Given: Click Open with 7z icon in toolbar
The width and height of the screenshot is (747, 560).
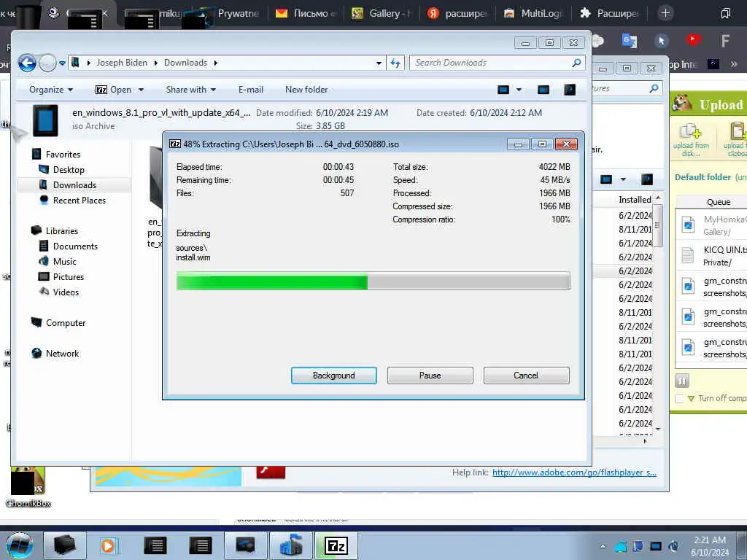Looking at the screenshot, I should coord(113,90).
